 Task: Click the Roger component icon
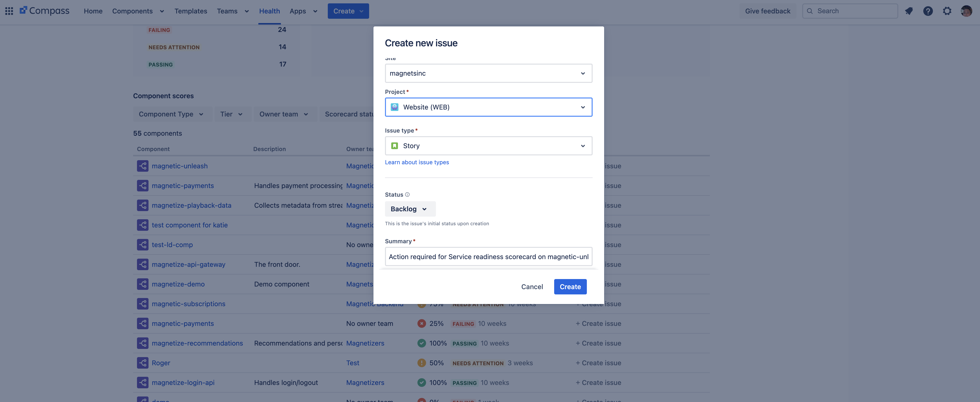point(143,363)
